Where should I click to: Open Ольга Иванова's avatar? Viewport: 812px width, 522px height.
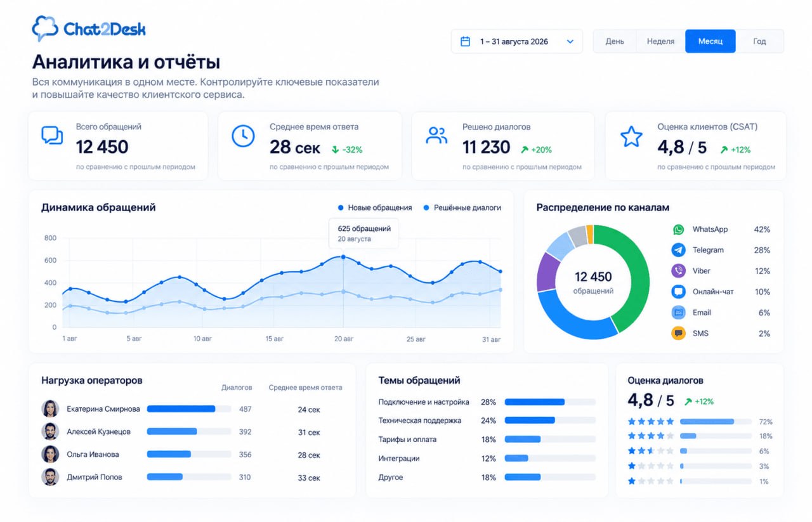coord(50,454)
